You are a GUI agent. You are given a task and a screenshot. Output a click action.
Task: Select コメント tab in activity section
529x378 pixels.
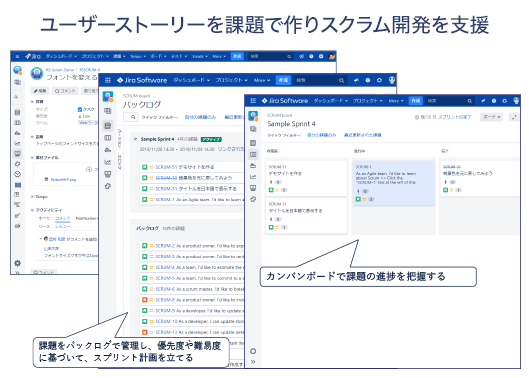click(63, 219)
